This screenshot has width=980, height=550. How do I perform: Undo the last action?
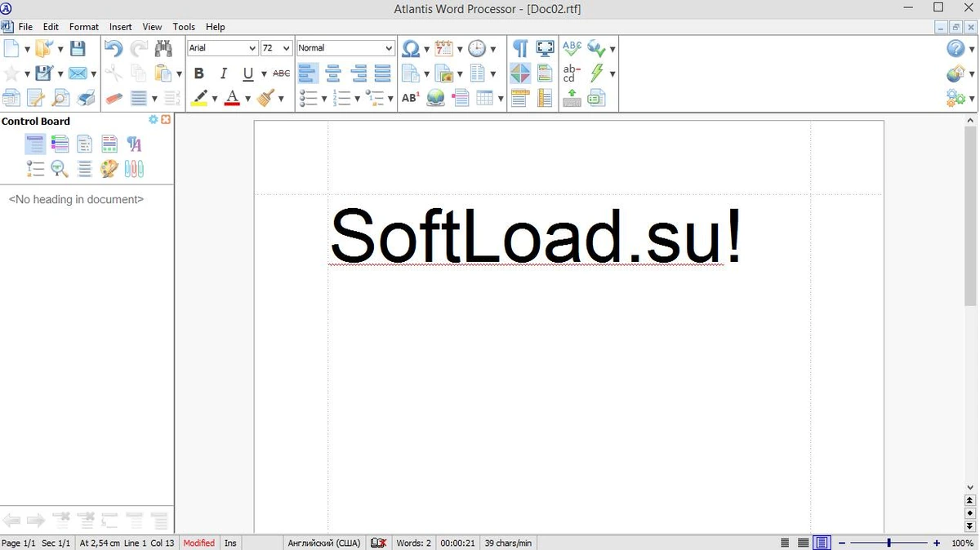(x=114, y=48)
